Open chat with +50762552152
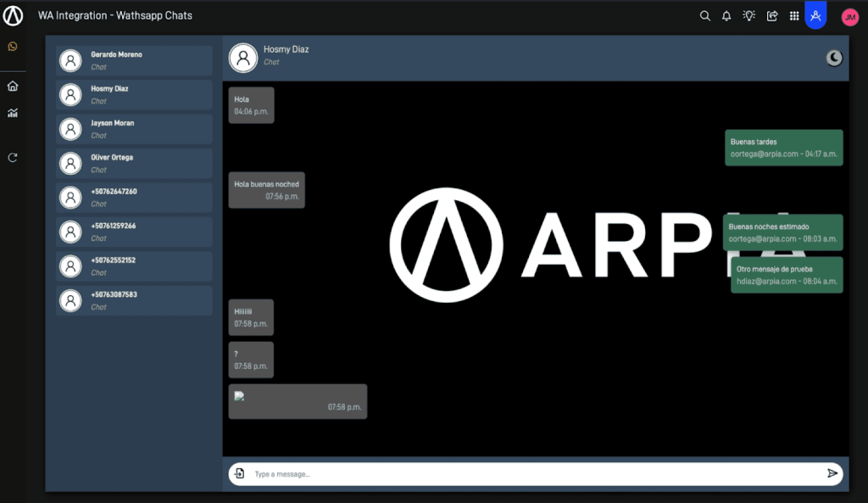Viewport: 868px width, 503px height. click(134, 266)
